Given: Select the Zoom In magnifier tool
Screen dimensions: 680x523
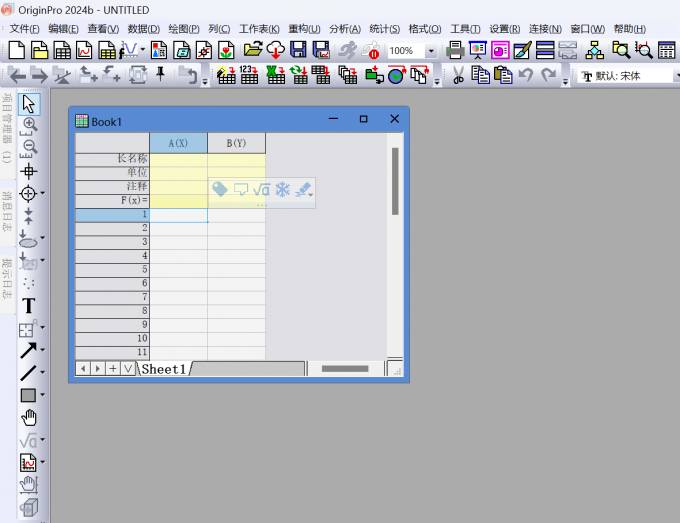Looking at the screenshot, I should [29, 126].
